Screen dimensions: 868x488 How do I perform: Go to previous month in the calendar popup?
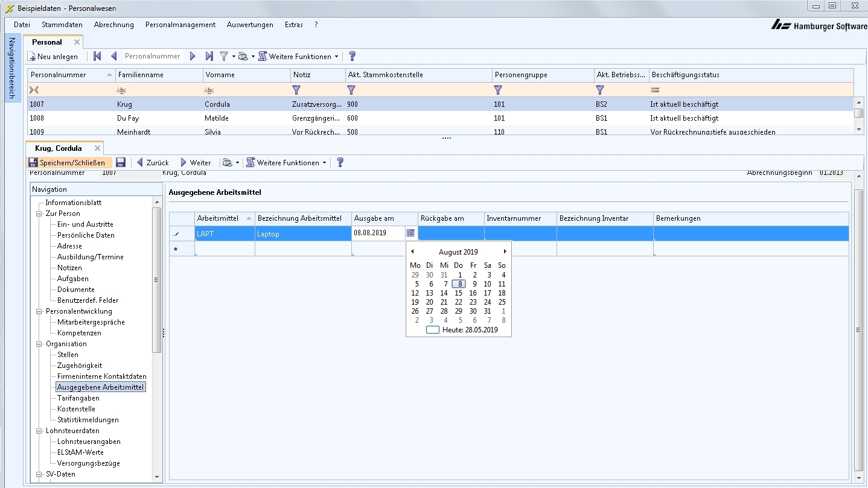[x=412, y=252]
